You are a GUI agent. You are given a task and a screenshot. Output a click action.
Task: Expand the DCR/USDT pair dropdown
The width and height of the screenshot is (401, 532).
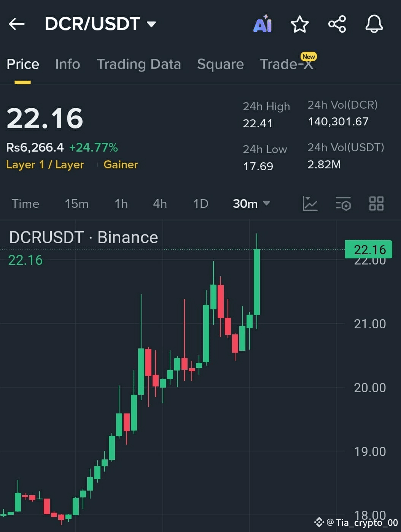[x=151, y=24]
